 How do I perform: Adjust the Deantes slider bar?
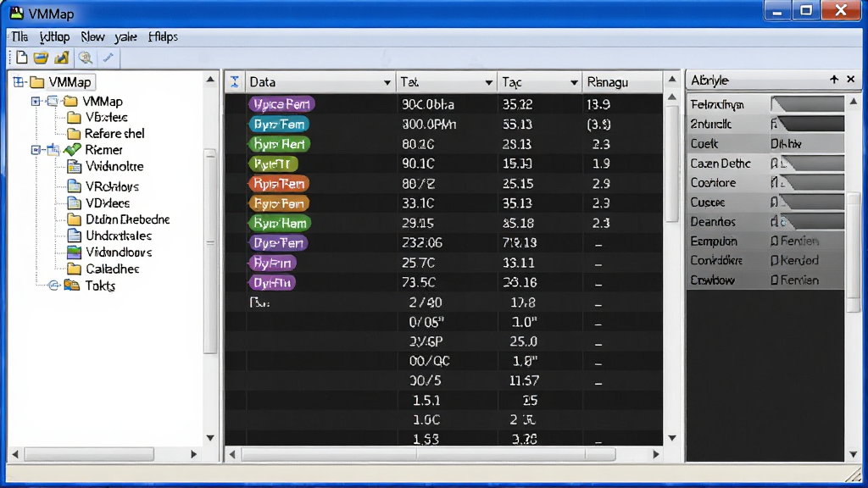pyautogui.click(x=807, y=222)
